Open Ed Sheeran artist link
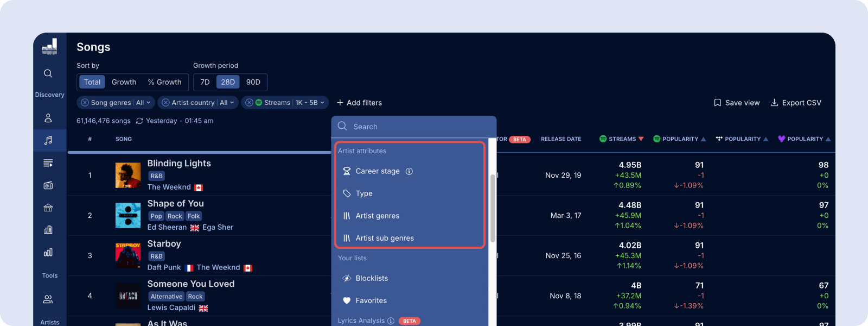The image size is (868, 326). [x=167, y=227]
